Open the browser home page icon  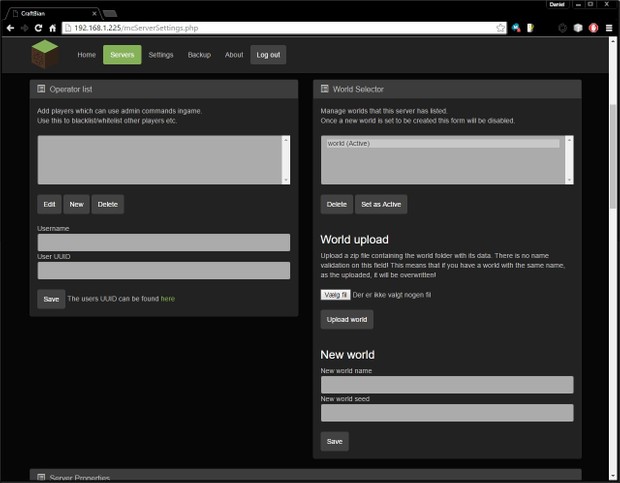click(53, 28)
